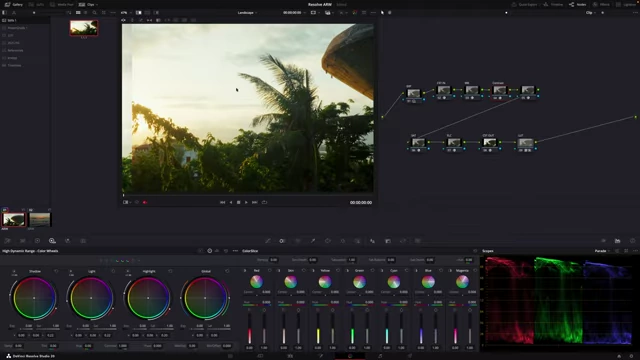Image resolution: width=640 pixels, height=360 pixels.
Task: Toggle the Blue ColorSlice vector
Action: pos(416,271)
